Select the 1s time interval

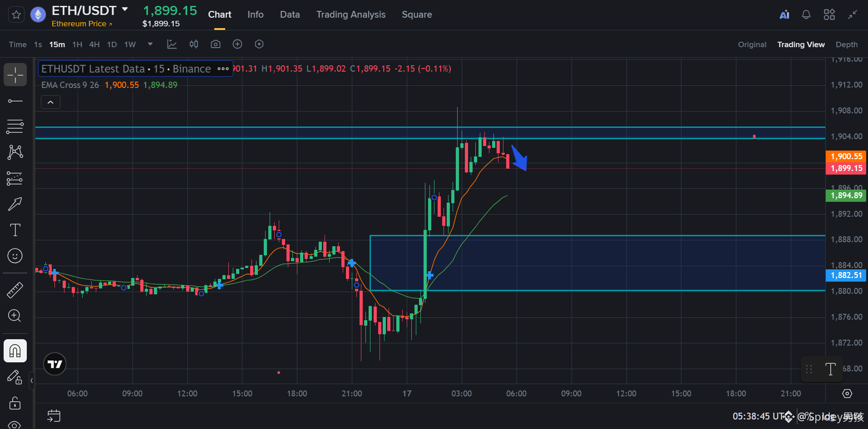pyautogui.click(x=38, y=44)
